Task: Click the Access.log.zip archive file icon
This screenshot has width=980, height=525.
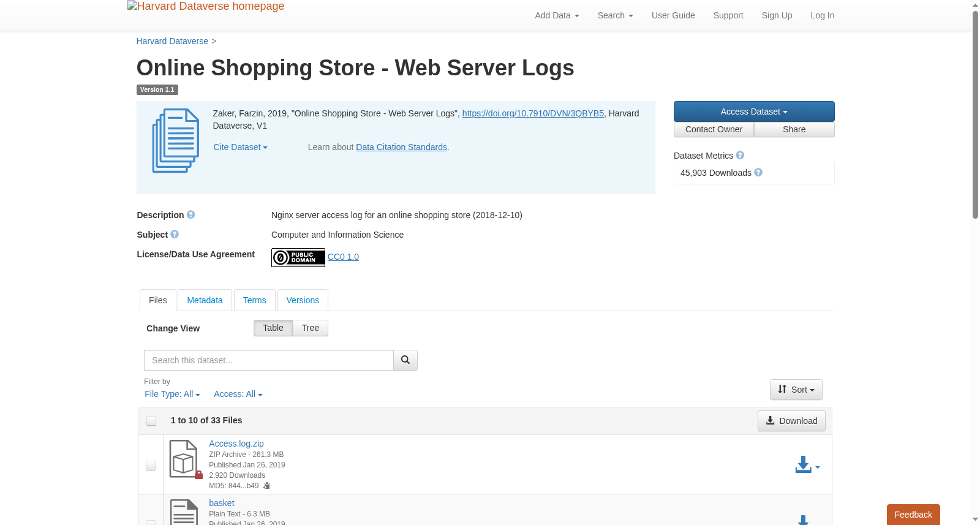Action: pyautogui.click(x=184, y=459)
